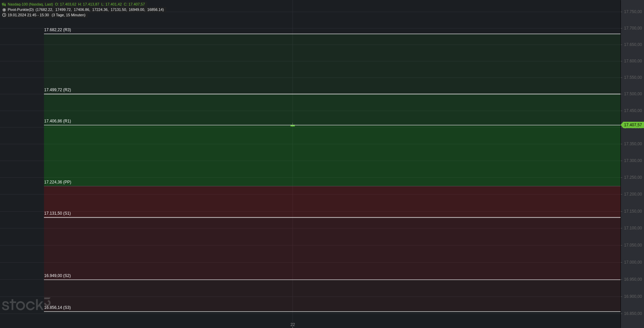Click the 17.000,00 price axis label
644x328 pixels.
pyautogui.click(x=633, y=262)
